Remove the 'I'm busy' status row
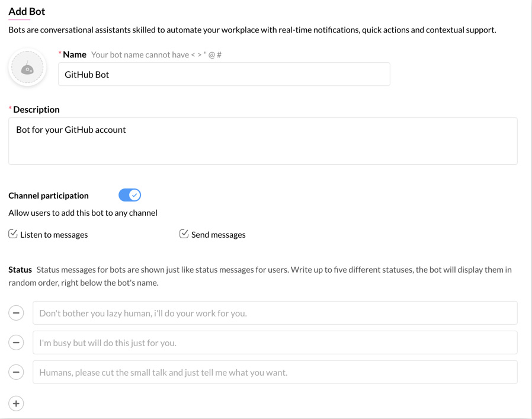Viewport: 532px width, 419px height. (x=16, y=343)
